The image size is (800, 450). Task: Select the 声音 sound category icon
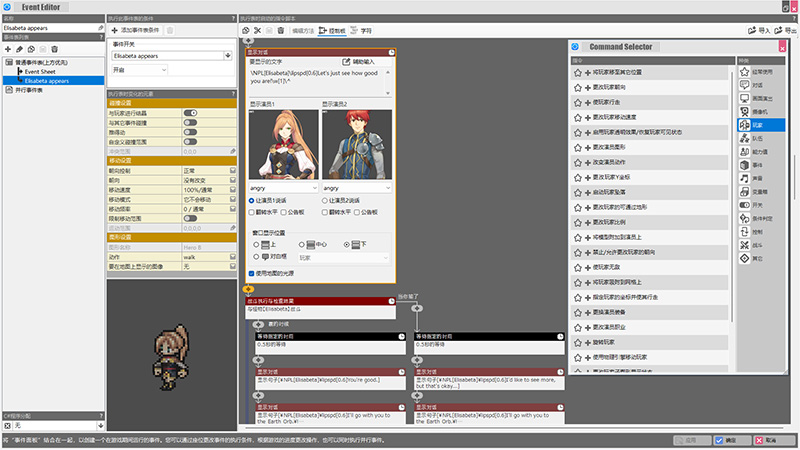click(x=742, y=178)
